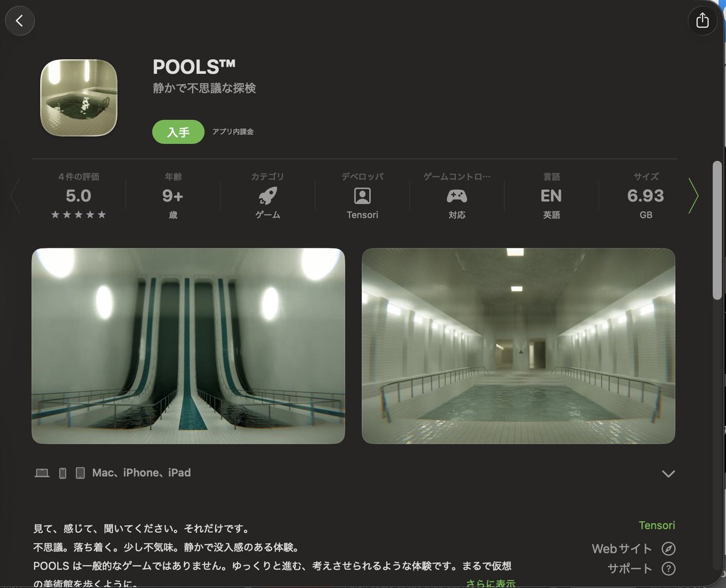Click the アプリ内課金 label
726x588 pixels.
(x=233, y=132)
